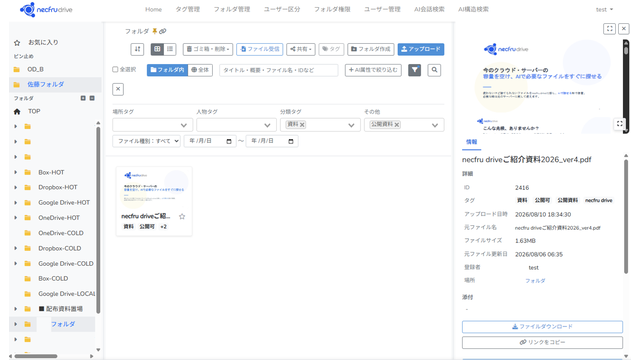Screen dimensions: 640x360
Task: Open calendar picker of start date
Action: 229,141
